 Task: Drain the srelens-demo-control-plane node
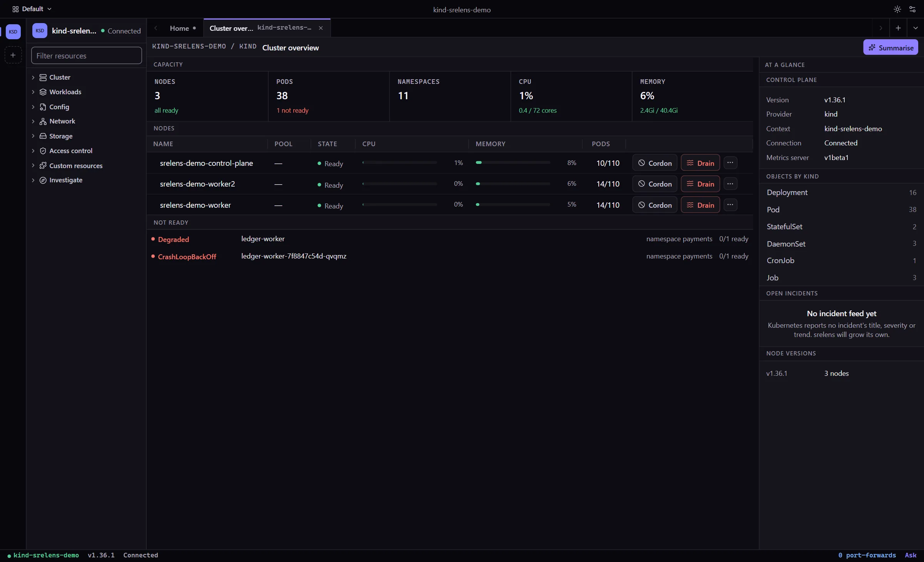[700, 163]
